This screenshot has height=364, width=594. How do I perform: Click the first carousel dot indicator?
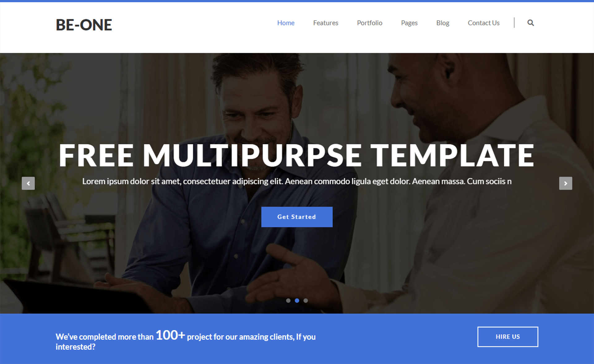coord(288,300)
